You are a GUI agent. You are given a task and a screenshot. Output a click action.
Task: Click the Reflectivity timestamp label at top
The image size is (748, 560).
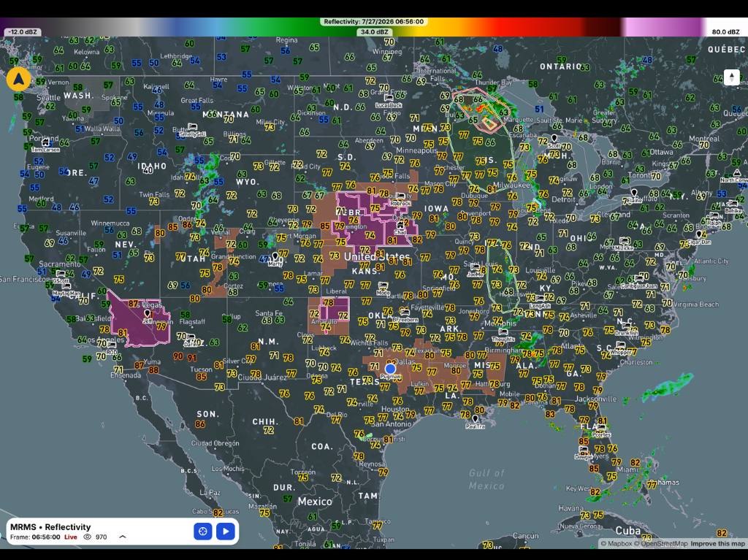tap(373, 21)
